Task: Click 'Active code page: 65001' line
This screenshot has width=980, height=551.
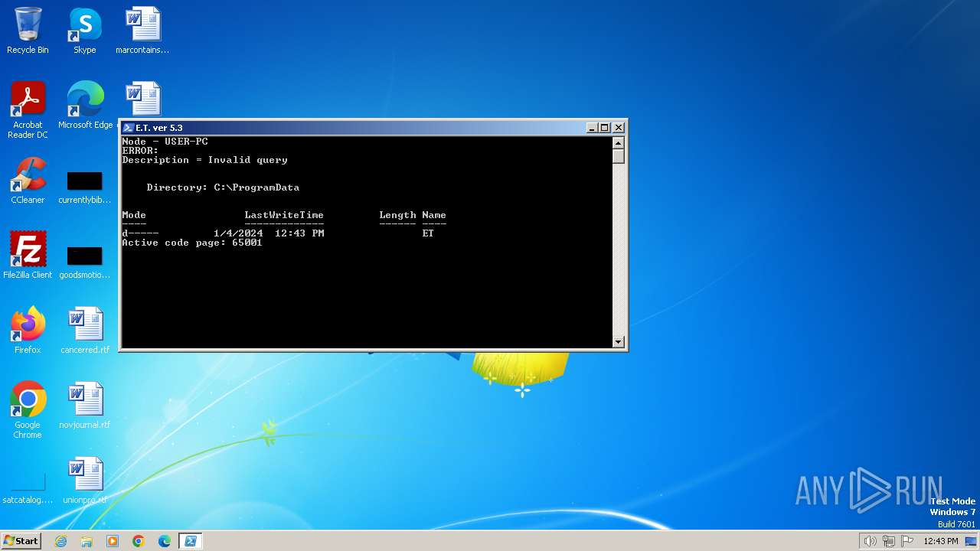Action: click(x=192, y=243)
